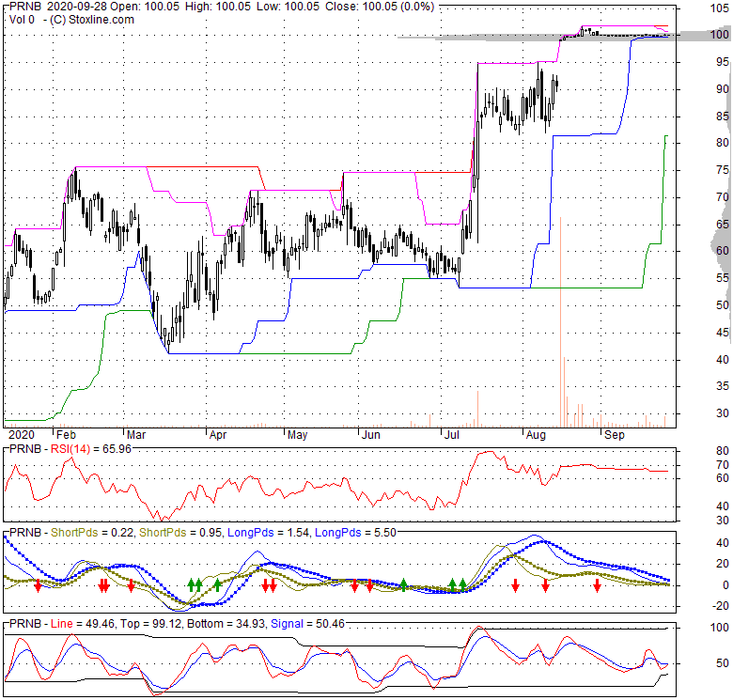Click 'Line = 49.46' in stochastic panel
The height and width of the screenshot is (700, 733).
pos(83,624)
